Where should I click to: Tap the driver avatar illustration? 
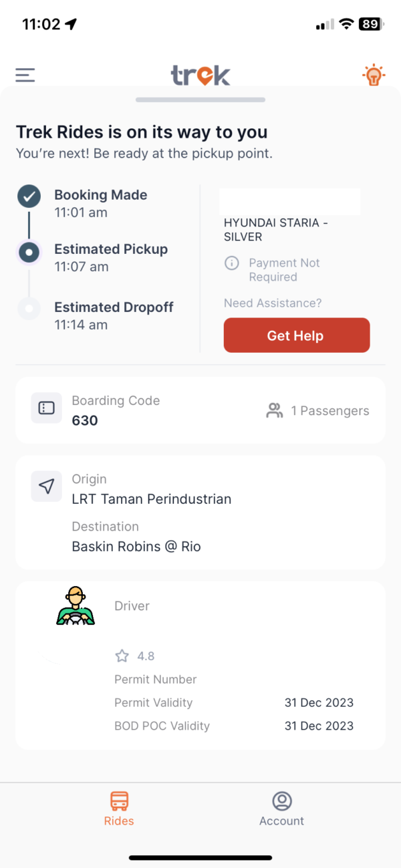[x=76, y=605]
